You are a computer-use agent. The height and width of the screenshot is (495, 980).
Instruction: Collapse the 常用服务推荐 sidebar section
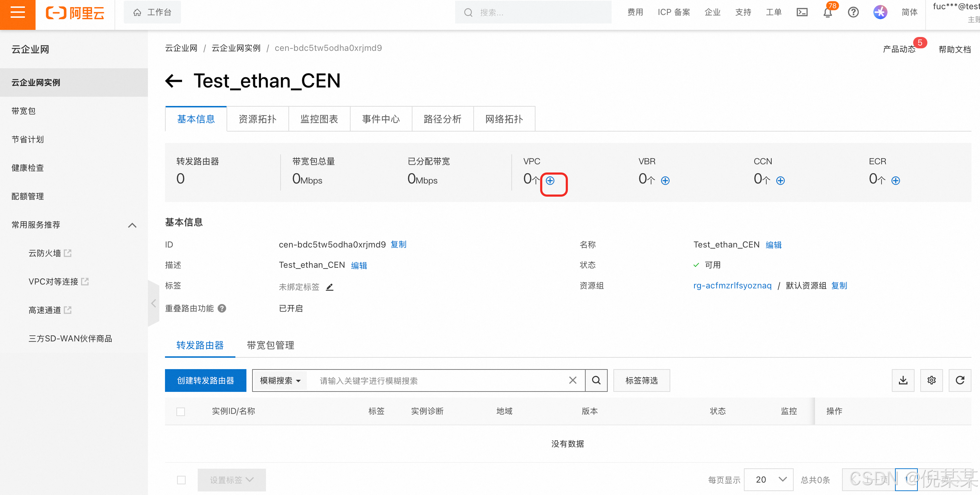(132, 225)
